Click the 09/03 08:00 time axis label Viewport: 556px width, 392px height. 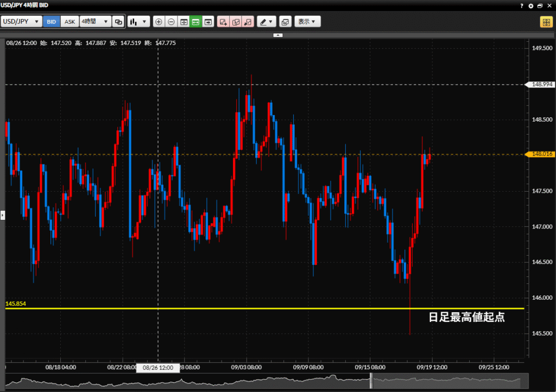pyautogui.click(x=247, y=367)
